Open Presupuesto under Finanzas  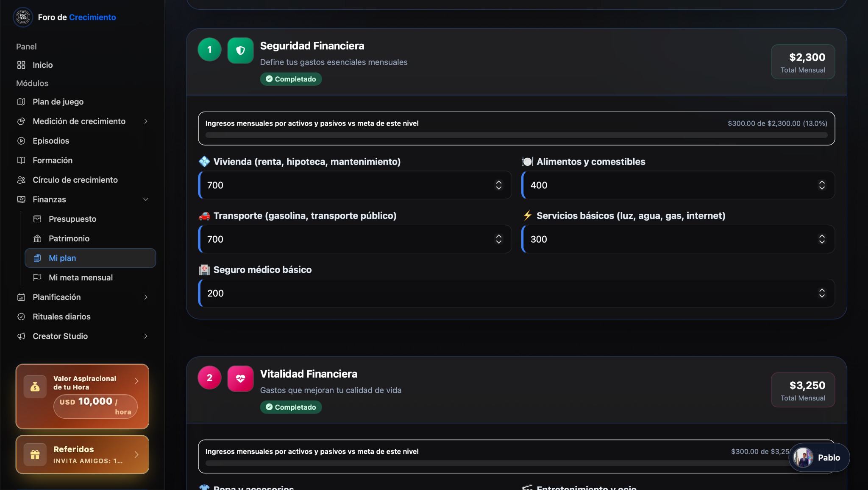coord(90,219)
